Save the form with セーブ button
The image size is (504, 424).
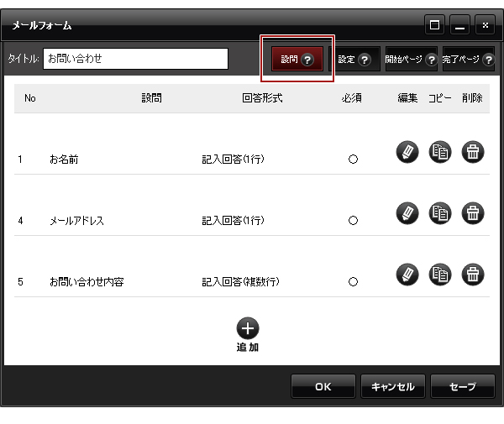point(463,386)
